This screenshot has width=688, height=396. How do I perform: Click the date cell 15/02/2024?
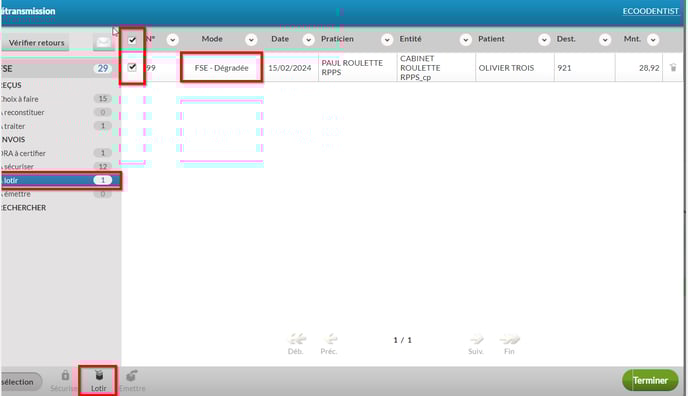[290, 68]
